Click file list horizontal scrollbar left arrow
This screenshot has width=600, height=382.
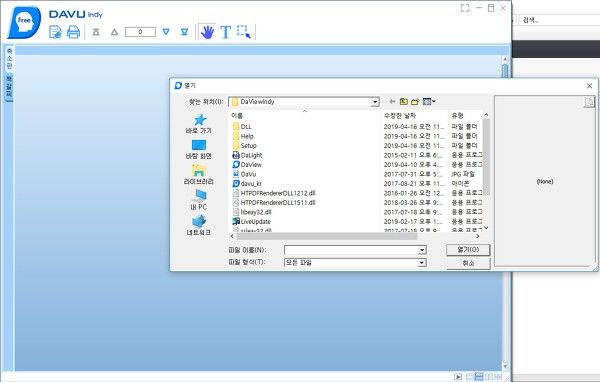(x=232, y=236)
